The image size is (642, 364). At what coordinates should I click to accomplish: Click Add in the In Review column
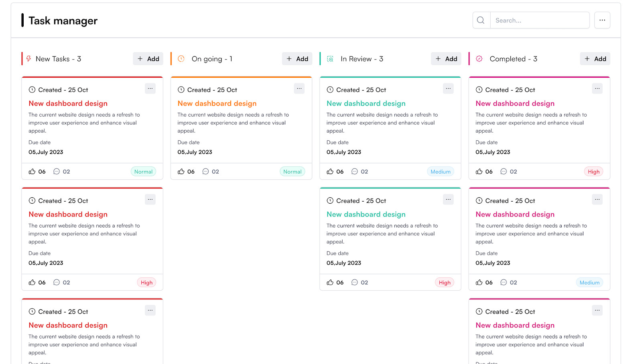point(446,59)
